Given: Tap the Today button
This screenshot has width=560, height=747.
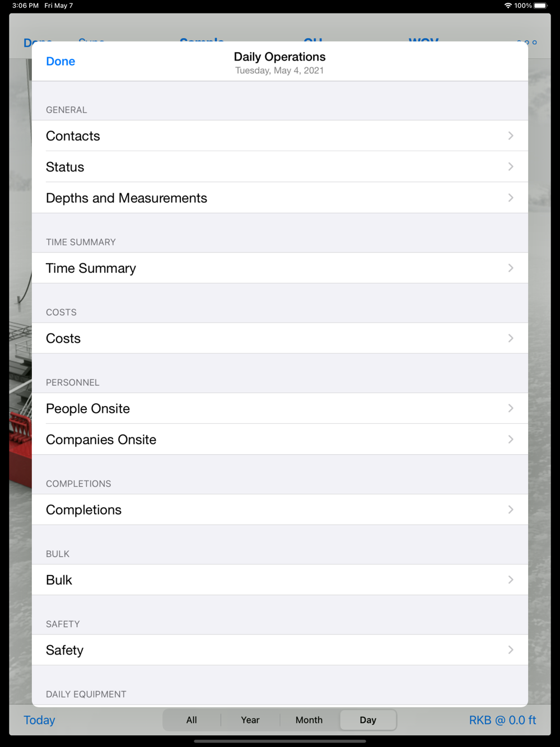Looking at the screenshot, I should coord(39,720).
